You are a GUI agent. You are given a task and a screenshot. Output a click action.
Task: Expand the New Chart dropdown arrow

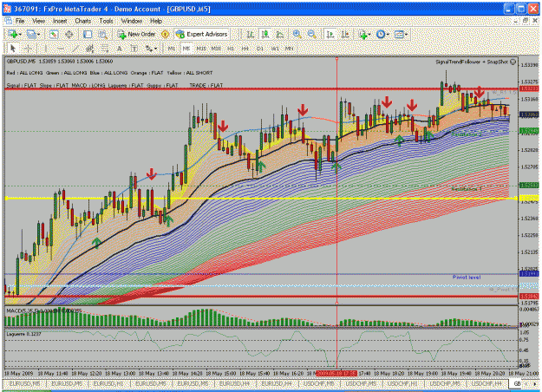(20, 35)
